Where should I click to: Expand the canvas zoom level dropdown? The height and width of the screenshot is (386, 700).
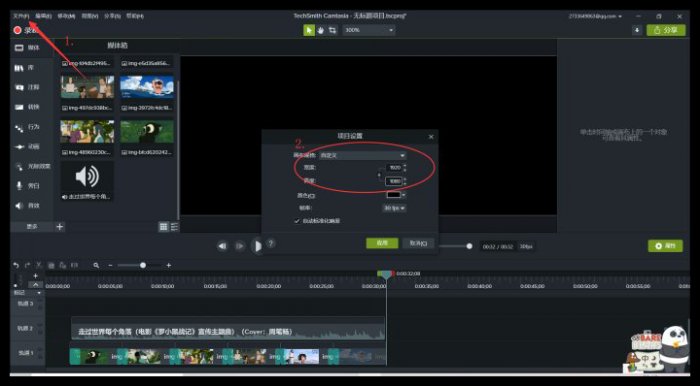tap(369, 30)
